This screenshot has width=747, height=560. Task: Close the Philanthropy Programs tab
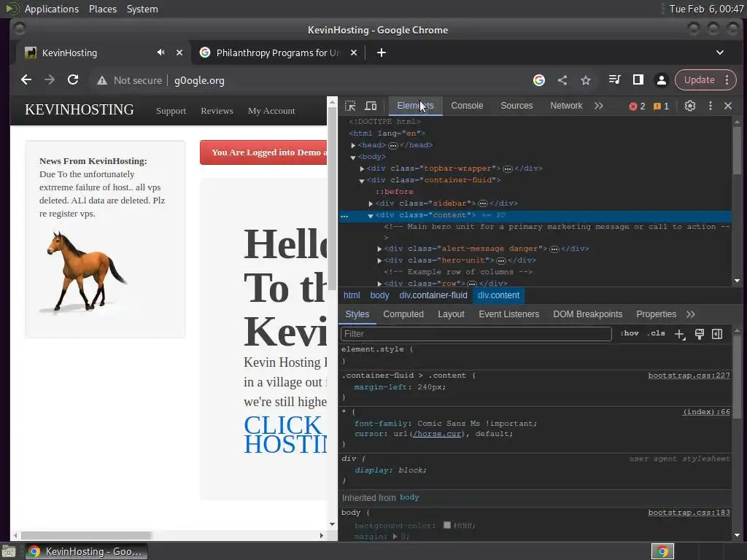coord(354,52)
